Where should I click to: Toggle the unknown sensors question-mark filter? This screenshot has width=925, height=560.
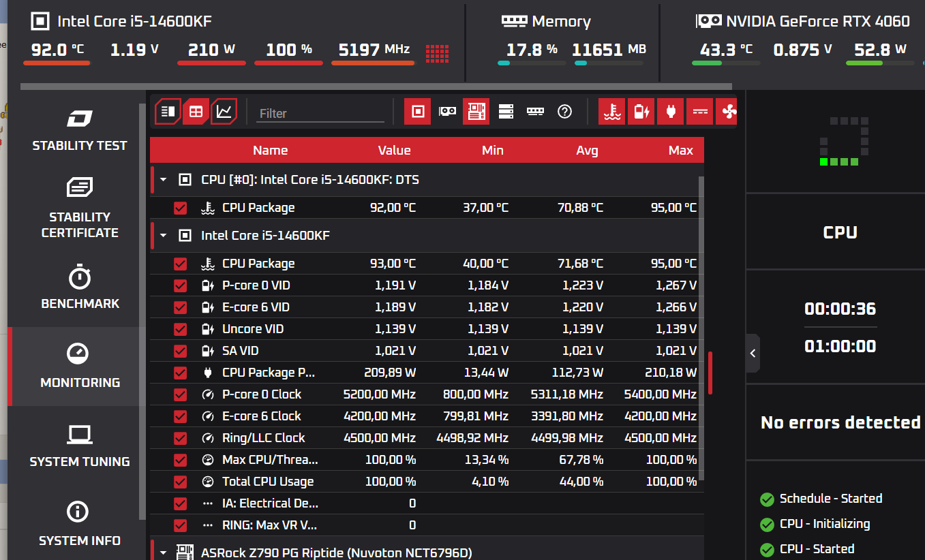564,112
